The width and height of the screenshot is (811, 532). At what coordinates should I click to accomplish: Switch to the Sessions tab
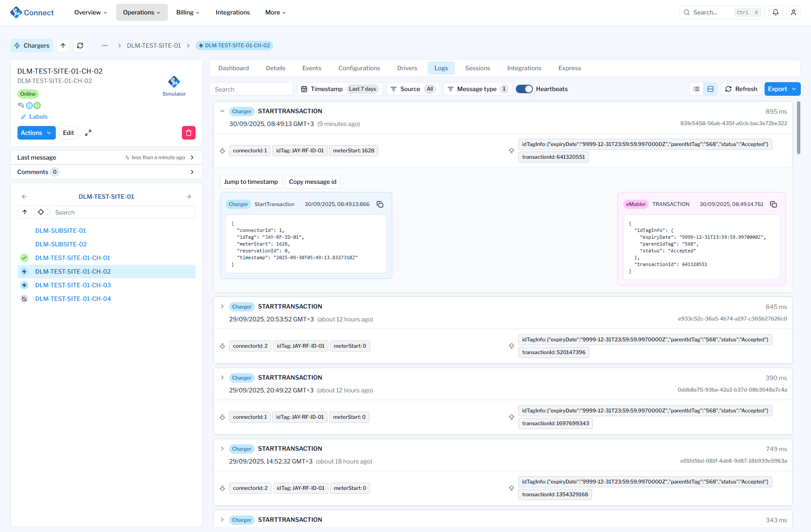(477, 68)
